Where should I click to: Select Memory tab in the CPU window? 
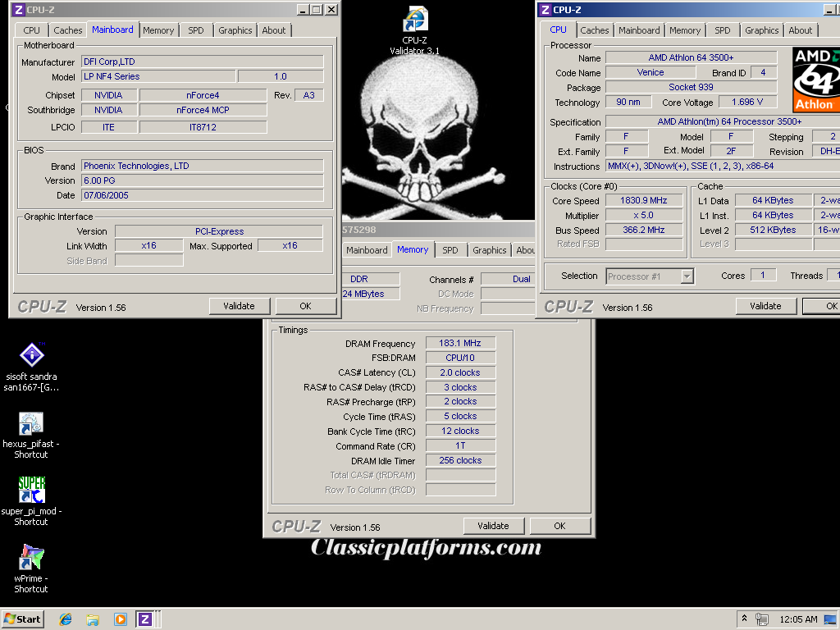pyautogui.click(x=685, y=30)
